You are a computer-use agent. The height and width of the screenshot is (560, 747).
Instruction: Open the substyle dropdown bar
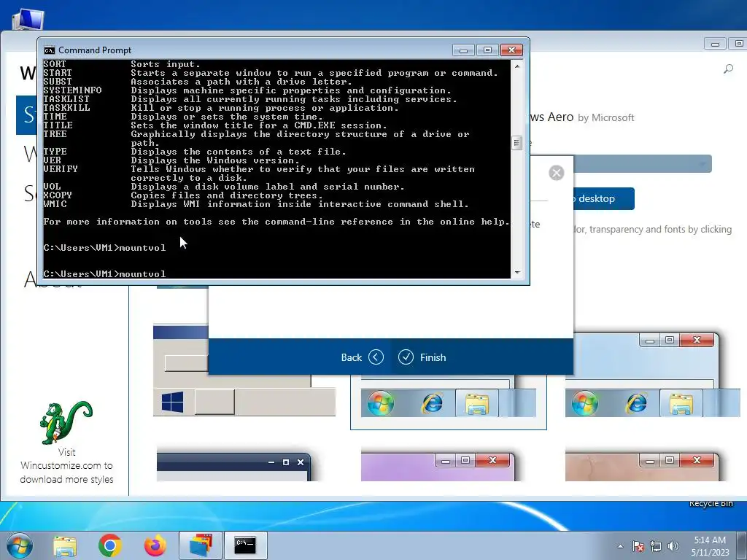[x=642, y=164]
